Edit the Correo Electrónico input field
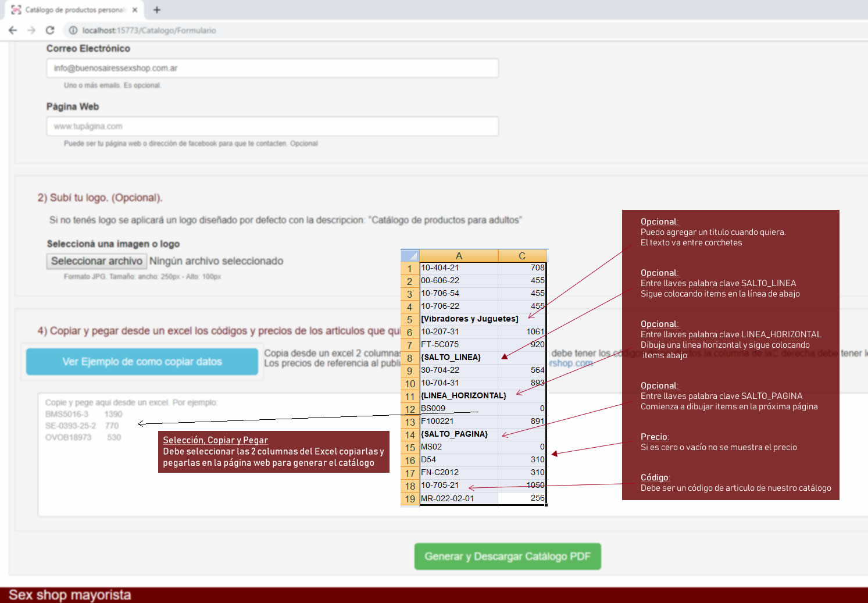The width and height of the screenshot is (868, 603). coord(272,68)
